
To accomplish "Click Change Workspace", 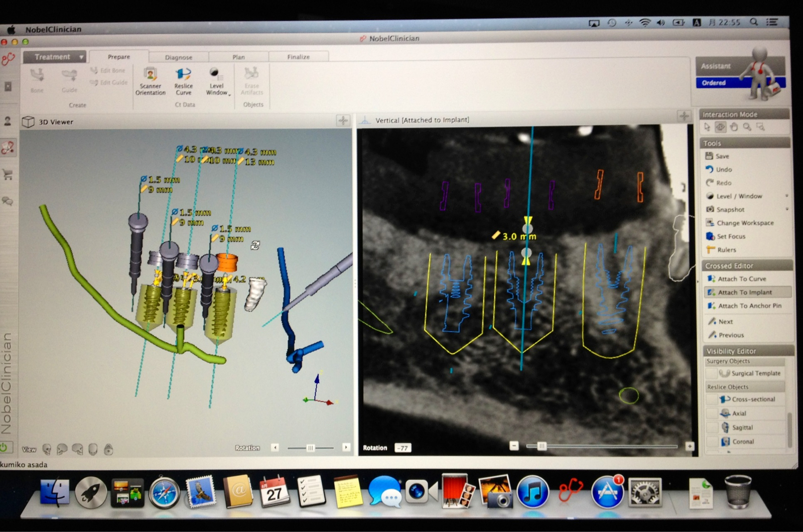I will click(x=740, y=223).
